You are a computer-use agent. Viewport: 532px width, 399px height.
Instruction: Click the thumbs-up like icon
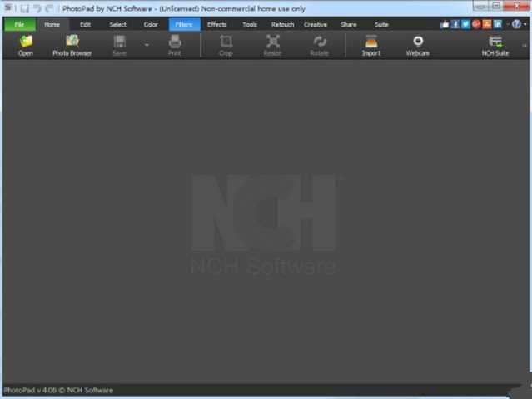445,24
